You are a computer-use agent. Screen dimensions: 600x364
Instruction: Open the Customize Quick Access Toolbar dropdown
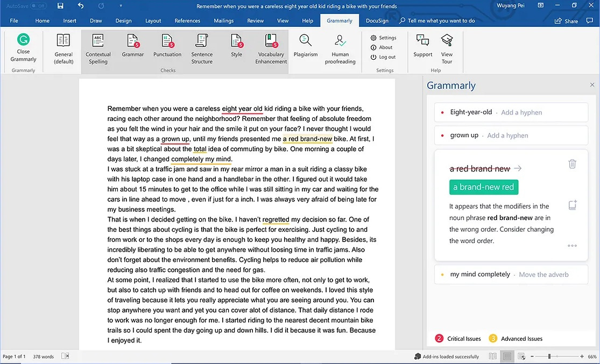point(121,6)
